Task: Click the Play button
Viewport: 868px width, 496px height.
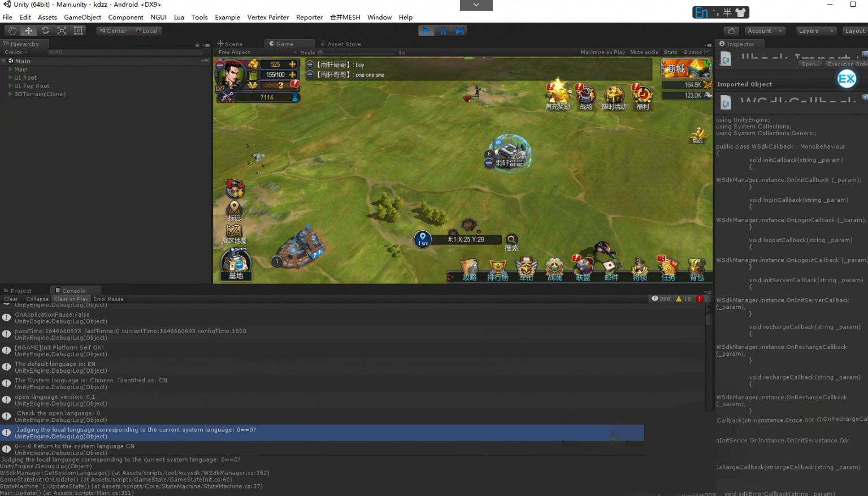Action: tap(426, 31)
